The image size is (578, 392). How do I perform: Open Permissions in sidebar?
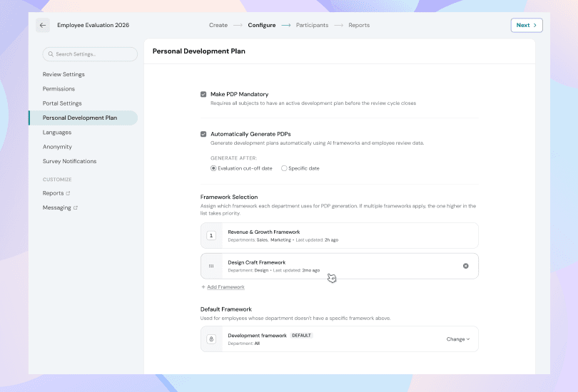[x=59, y=88]
